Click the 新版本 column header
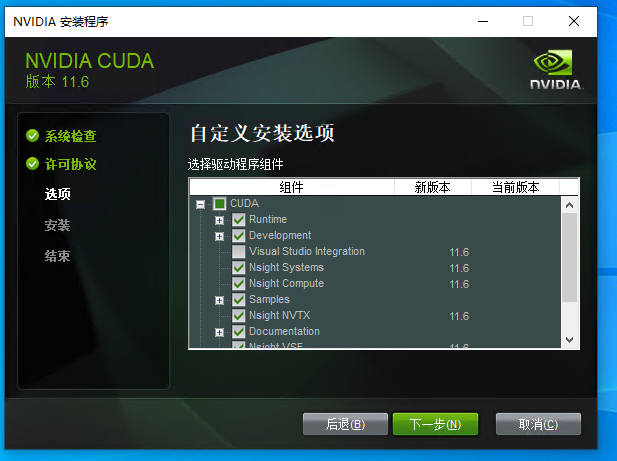This screenshot has width=617, height=461. coord(432,187)
